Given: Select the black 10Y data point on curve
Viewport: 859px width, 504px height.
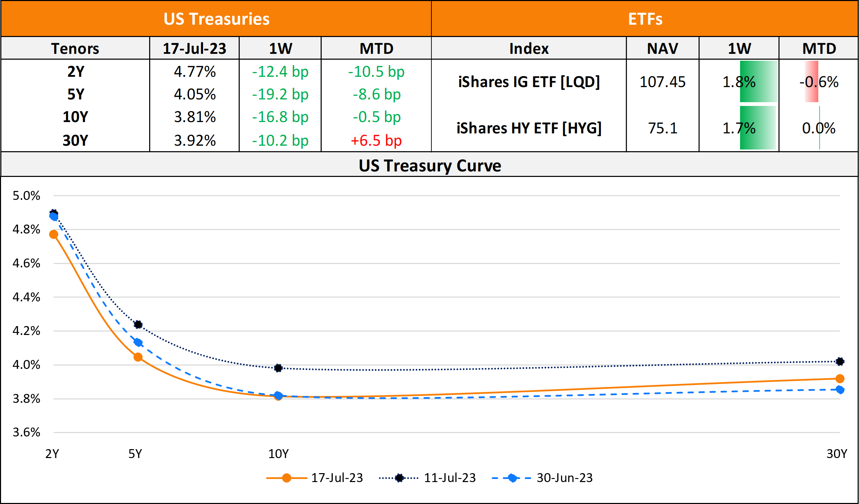Looking at the screenshot, I should pyautogui.click(x=278, y=368).
